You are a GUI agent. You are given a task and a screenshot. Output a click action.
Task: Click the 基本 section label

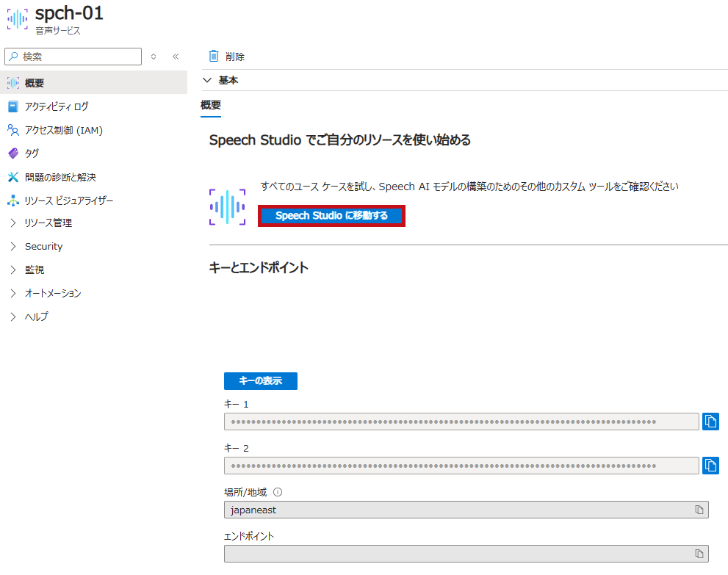tap(228, 80)
